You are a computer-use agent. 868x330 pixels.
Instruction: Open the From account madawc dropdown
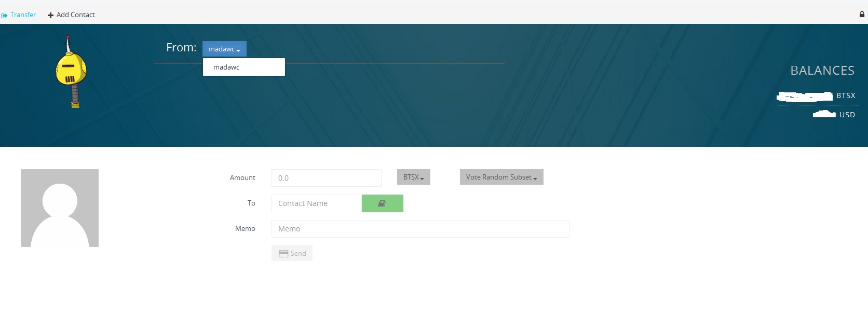coord(224,49)
